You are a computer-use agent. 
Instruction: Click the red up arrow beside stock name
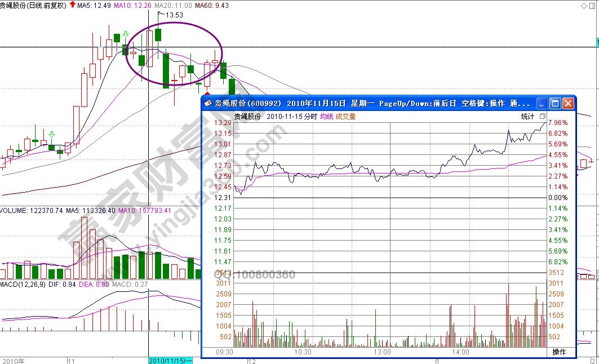[x=72, y=5]
